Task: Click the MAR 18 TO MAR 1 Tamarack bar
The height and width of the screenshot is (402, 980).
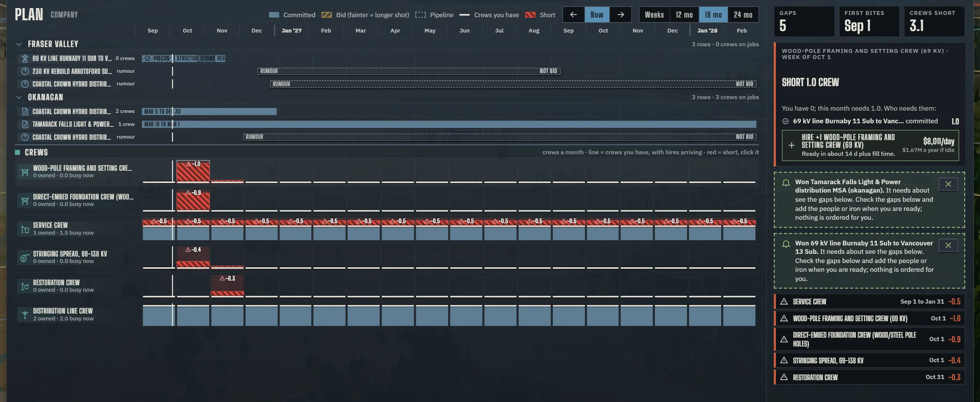Action: (x=449, y=124)
